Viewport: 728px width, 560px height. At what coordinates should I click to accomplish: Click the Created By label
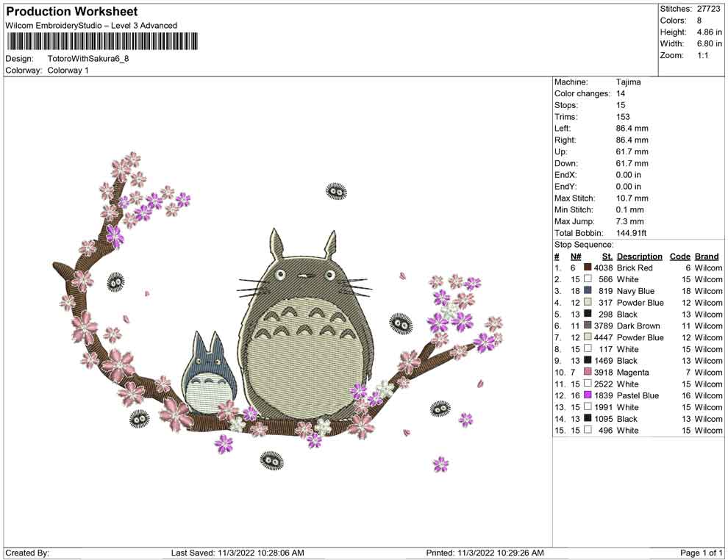click(x=27, y=553)
